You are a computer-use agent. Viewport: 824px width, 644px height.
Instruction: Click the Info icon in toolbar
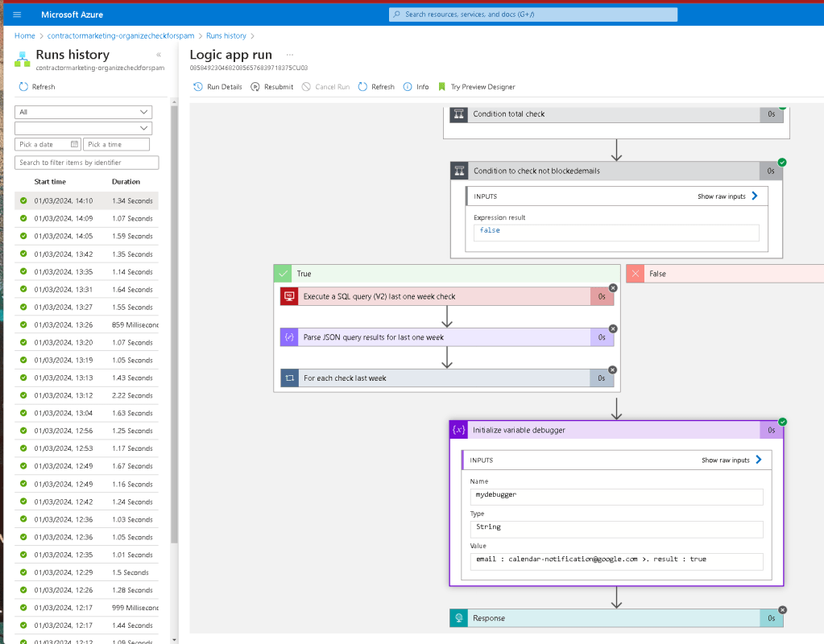408,87
